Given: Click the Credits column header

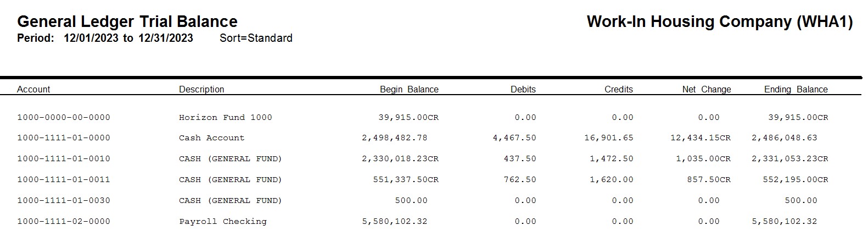Looking at the screenshot, I should [x=619, y=89].
